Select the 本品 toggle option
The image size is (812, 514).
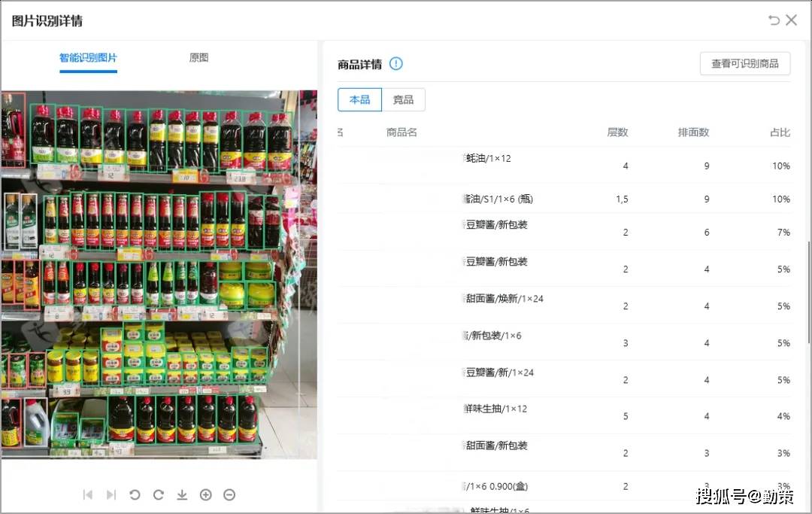(359, 99)
